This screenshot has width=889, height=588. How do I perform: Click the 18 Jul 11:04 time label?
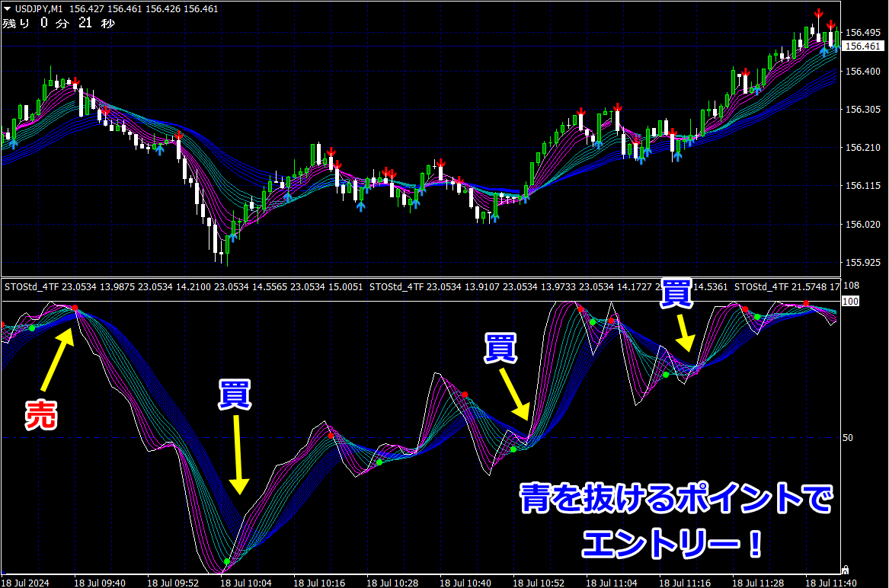coord(612,583)
